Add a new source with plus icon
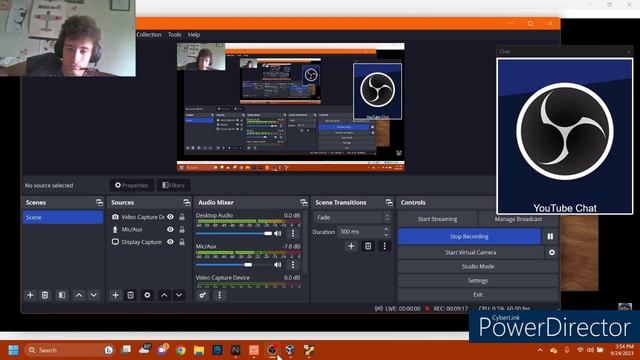 116,295
